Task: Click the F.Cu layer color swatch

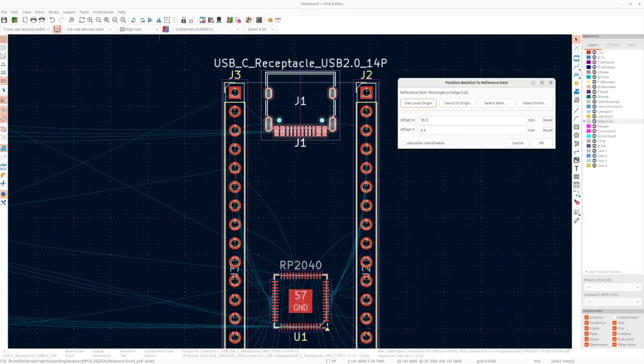Action: 588,52
